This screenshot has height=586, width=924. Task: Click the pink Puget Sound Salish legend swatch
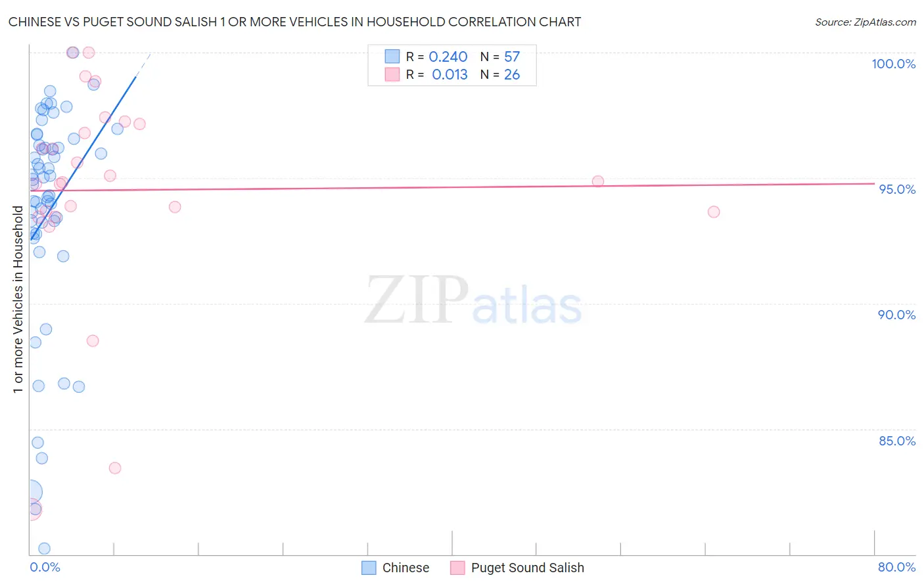point(457,568)
